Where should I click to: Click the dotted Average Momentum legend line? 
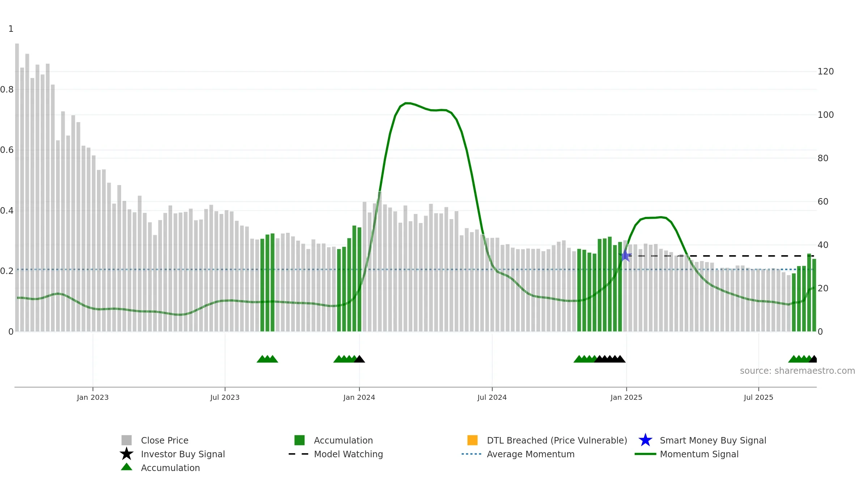pos(472,454)
